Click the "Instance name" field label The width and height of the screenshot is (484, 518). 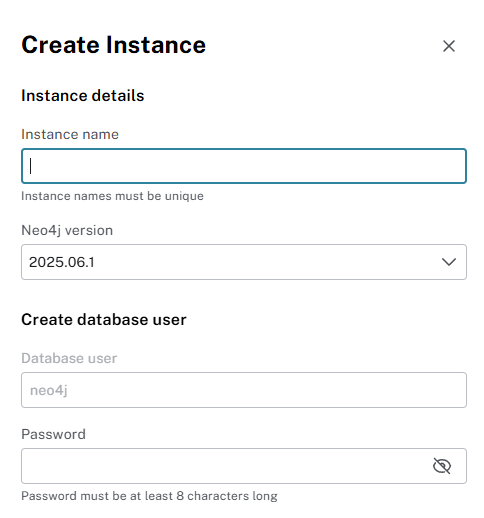(x=70, y=134)
